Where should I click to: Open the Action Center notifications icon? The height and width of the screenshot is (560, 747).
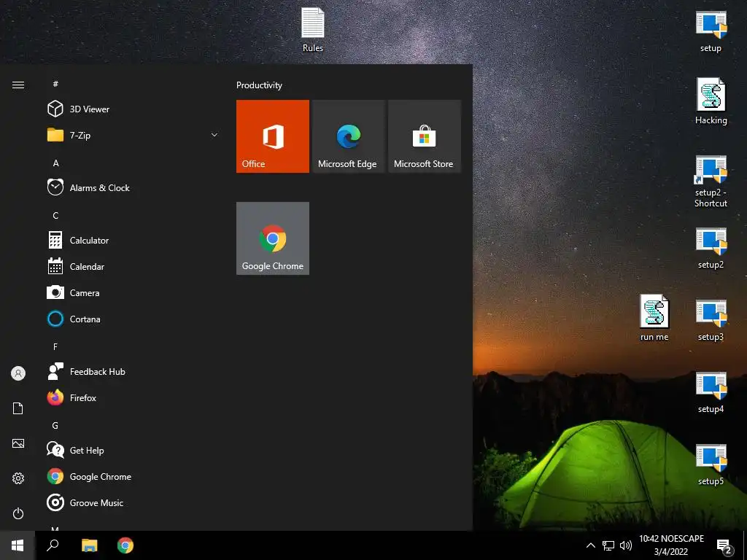[724, 545]
